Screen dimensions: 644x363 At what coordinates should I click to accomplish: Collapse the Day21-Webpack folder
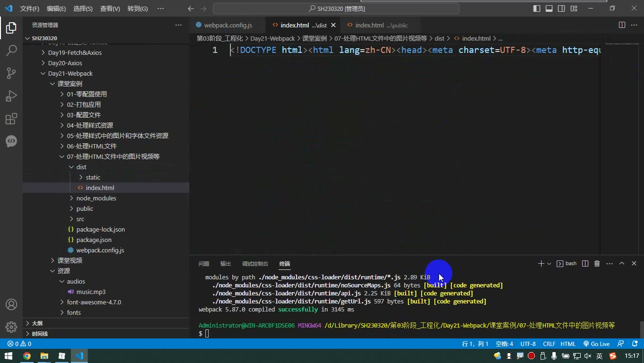pos(70,73)
